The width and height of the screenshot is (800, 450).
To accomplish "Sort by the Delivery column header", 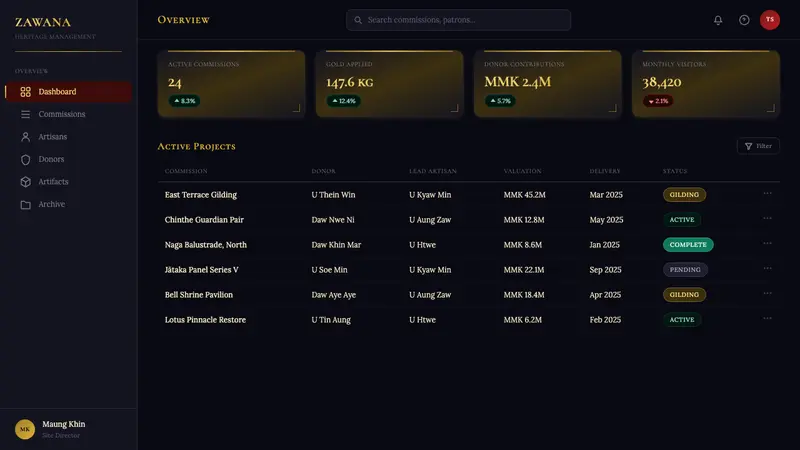I will pos(605,171).
